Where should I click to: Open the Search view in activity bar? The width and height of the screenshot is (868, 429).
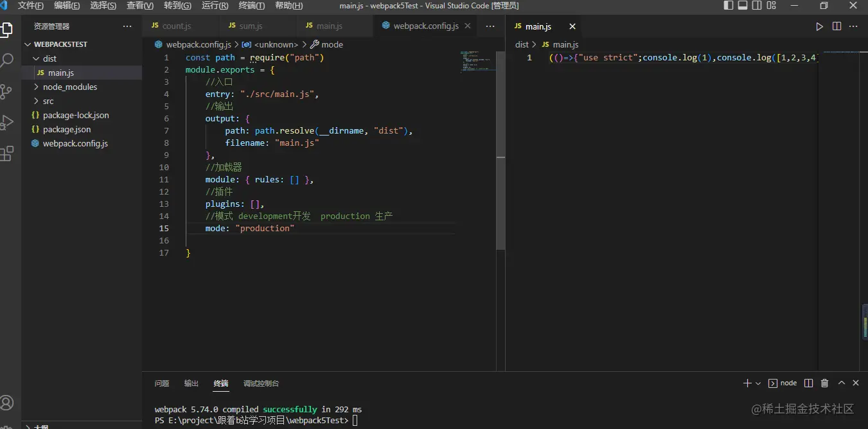(x=7, y=60)
